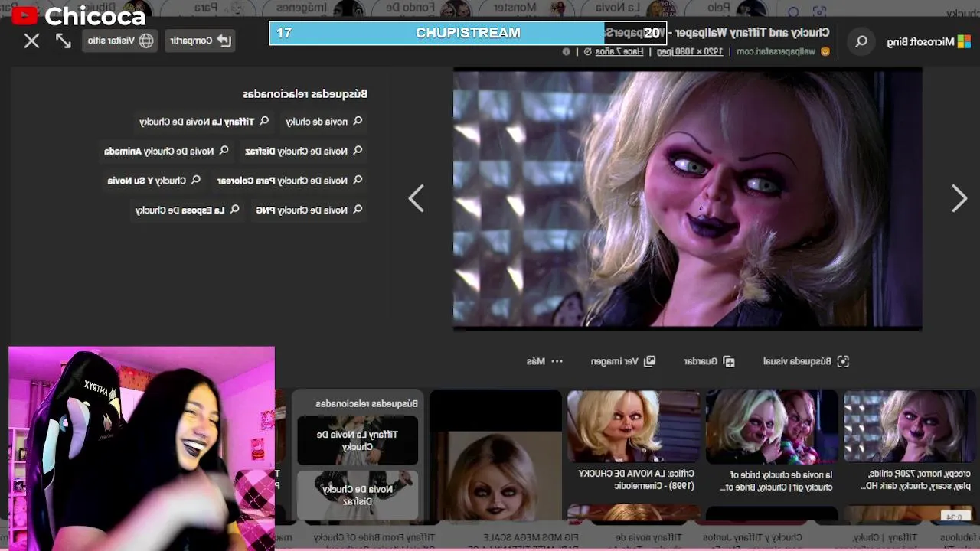Screen dimensions: 980x551
Task: Click Búsqueda visual below the image
Action: pyautogui.click(x=806, y=361)
